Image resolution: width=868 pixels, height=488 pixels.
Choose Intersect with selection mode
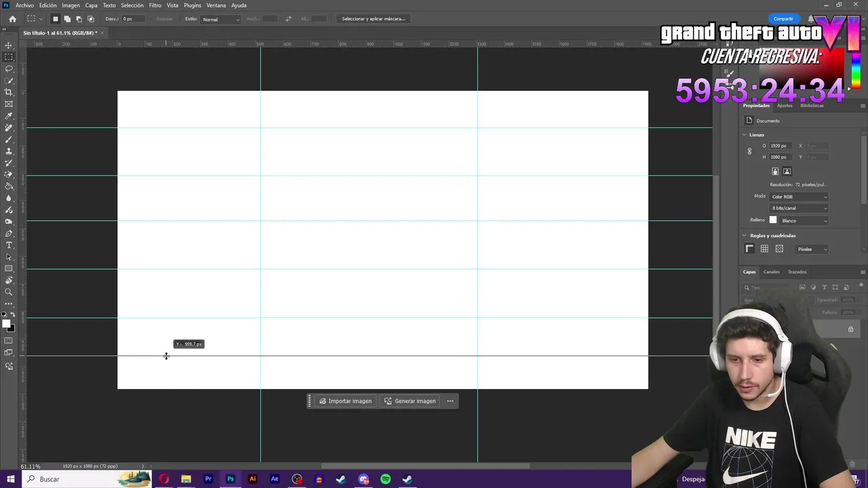click(x=91, y=19)
